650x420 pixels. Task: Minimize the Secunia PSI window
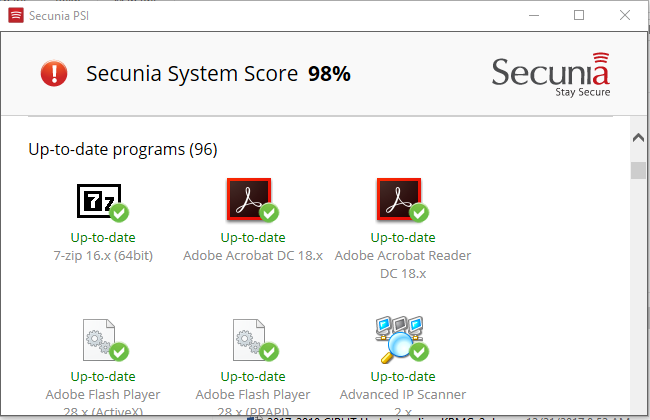(x=534, y=16)
